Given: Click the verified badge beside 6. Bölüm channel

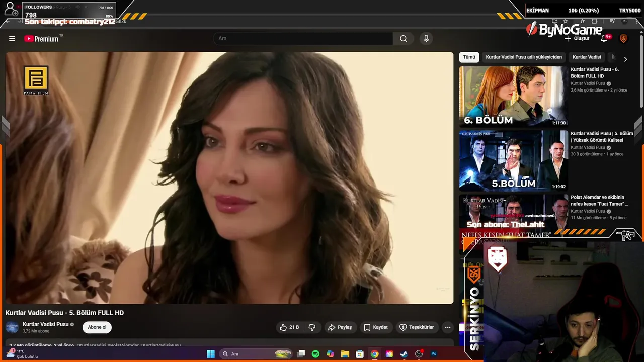Looking at the screenshot, I should (x=609, y=83).
